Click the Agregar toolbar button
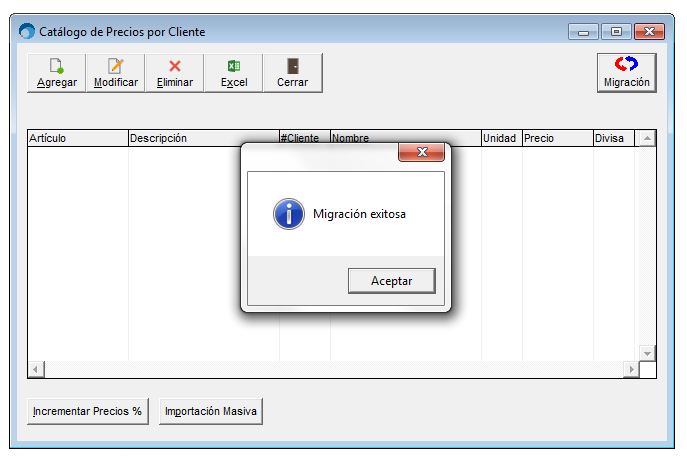Image resolution: width=687 pixels, height=461 pixels. 57,73
